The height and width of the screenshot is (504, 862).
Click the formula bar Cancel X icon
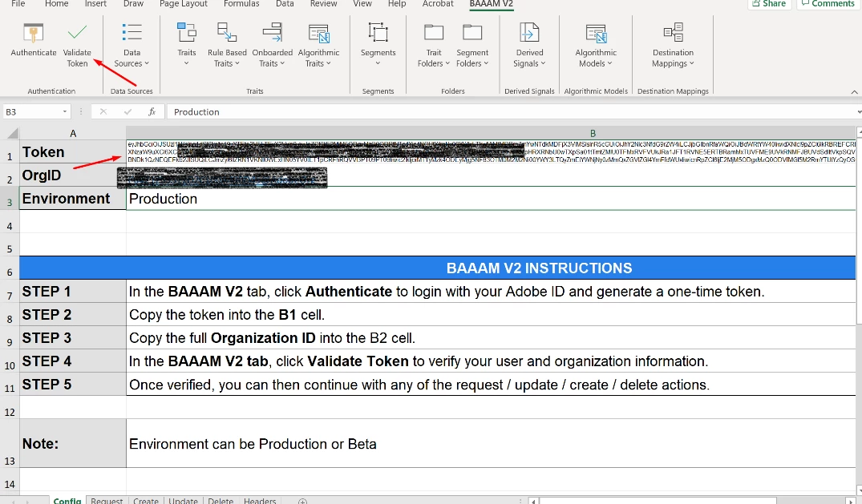coord(103,111)
